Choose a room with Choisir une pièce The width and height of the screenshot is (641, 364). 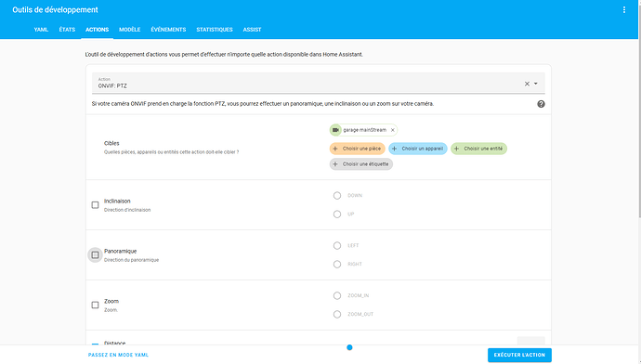(x=358, y=149)
